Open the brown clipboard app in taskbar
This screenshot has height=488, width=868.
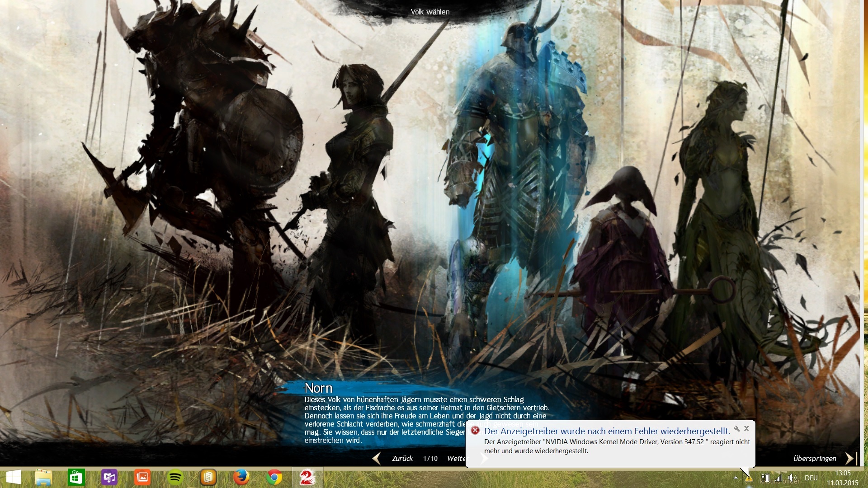[x=208, y=478]
